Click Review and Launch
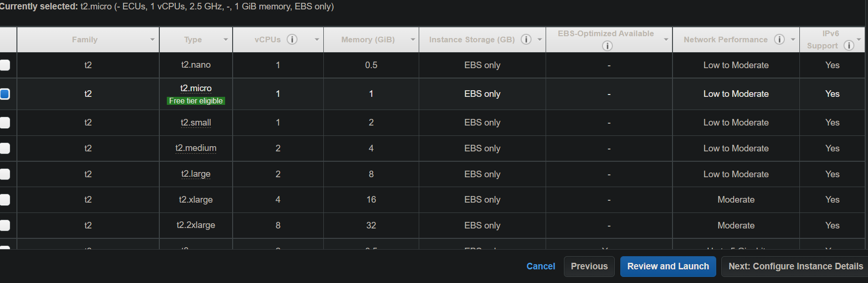 [x=668, y=266]
